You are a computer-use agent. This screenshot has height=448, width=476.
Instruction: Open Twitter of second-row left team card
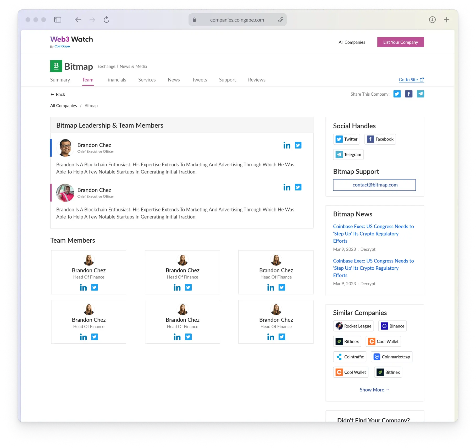pos(95,337)
